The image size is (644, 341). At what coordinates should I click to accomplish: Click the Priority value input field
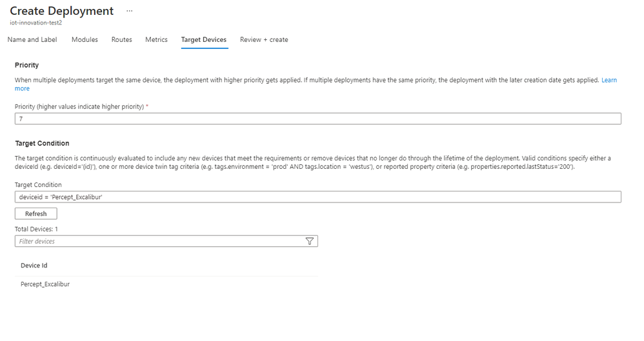pos(317,119)
